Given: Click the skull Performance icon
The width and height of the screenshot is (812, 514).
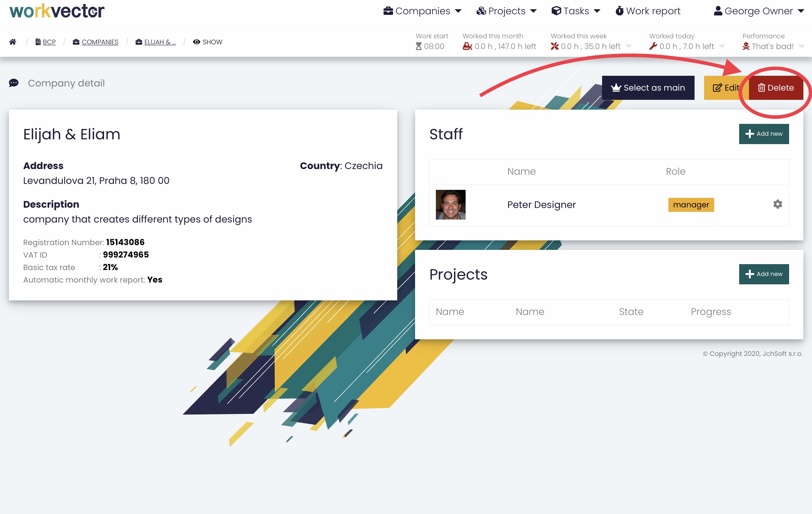Looking at the screenshot, I should click(x=746, y=46).
